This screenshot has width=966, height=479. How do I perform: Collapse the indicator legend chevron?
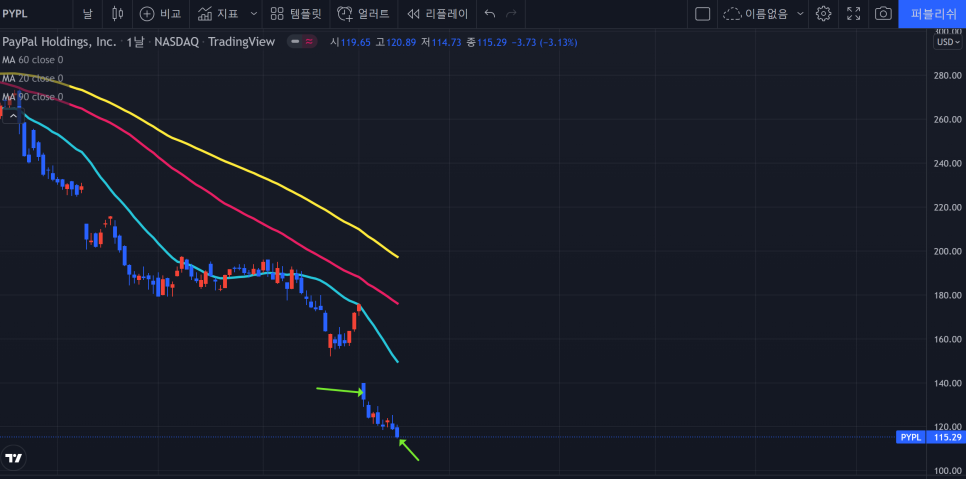click(x=13, y=116)
